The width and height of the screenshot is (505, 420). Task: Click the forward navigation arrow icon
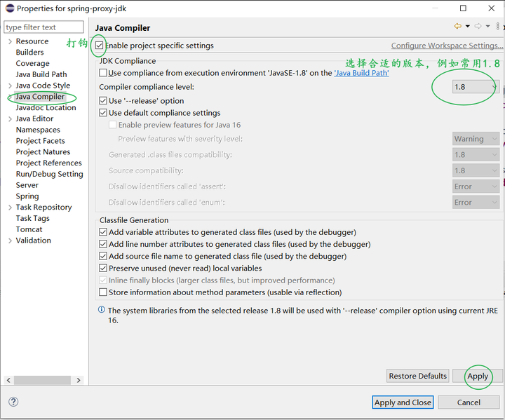point(478,27)
